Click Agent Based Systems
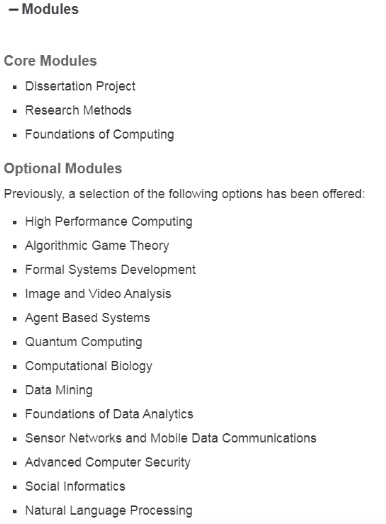Viewport: 386px width, 524px height. pyautogui.click(x=88, y=318)
